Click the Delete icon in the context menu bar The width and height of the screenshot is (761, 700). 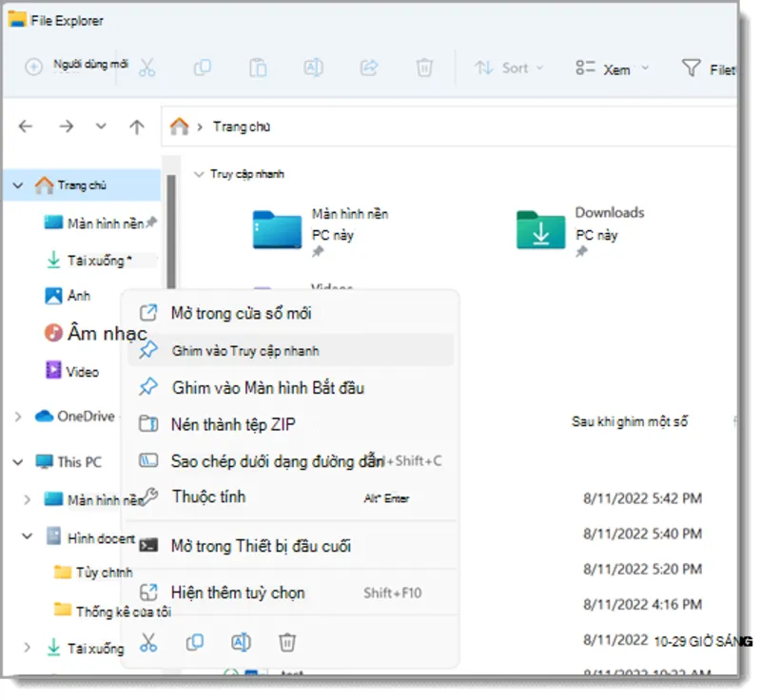coord(287,643)
